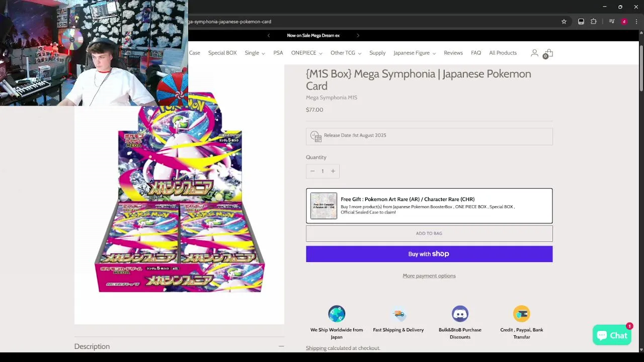Viewport: 644px width, 362px height.
Task: Open the All Products menu item
Action: (503, 53)
